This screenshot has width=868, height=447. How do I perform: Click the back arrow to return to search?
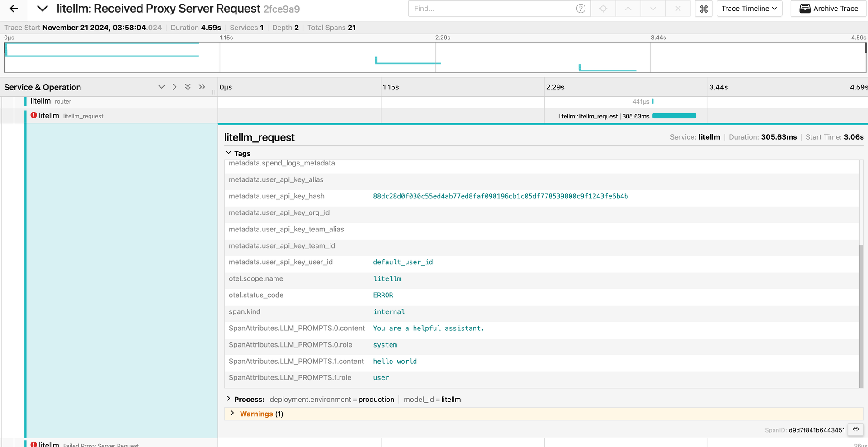13,9
